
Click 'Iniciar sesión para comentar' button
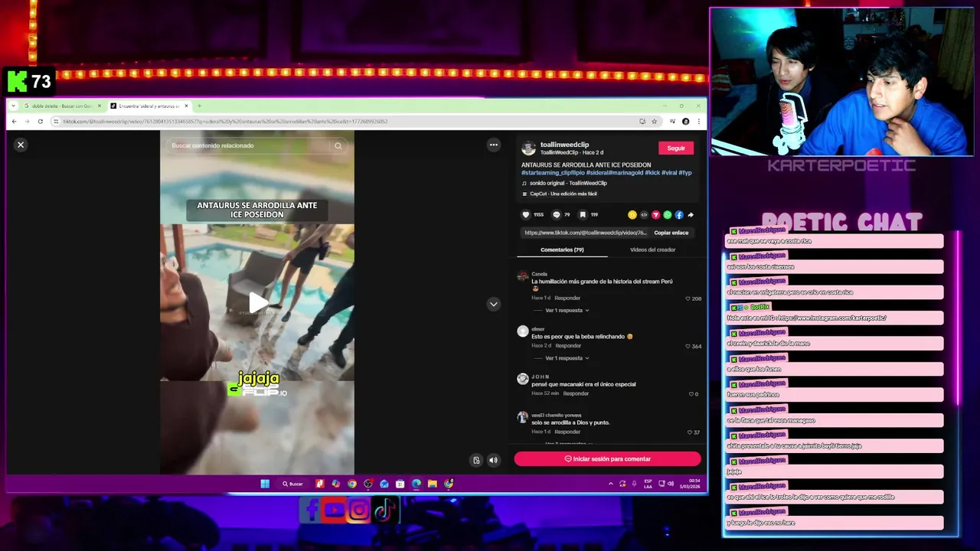coord(607,459)
